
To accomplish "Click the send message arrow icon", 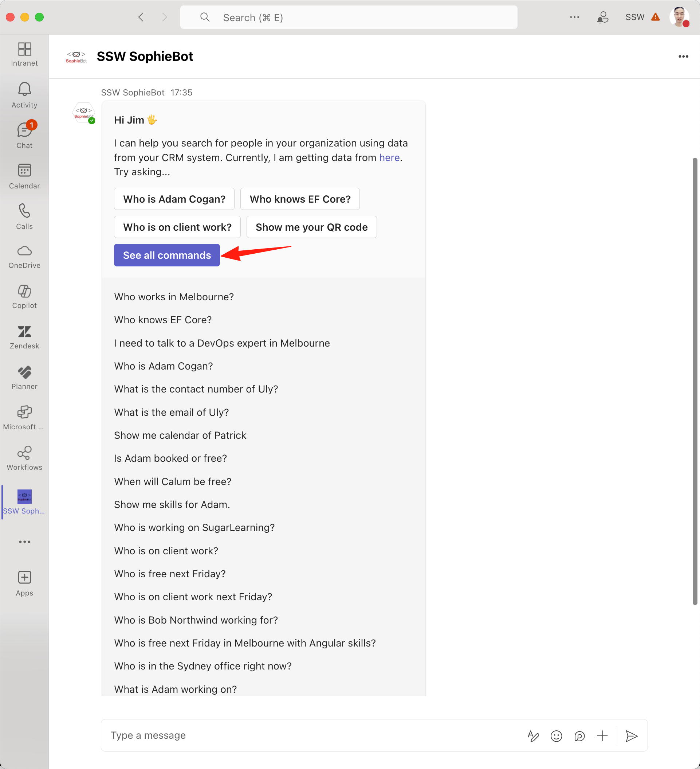I will (x=632, y=736).
